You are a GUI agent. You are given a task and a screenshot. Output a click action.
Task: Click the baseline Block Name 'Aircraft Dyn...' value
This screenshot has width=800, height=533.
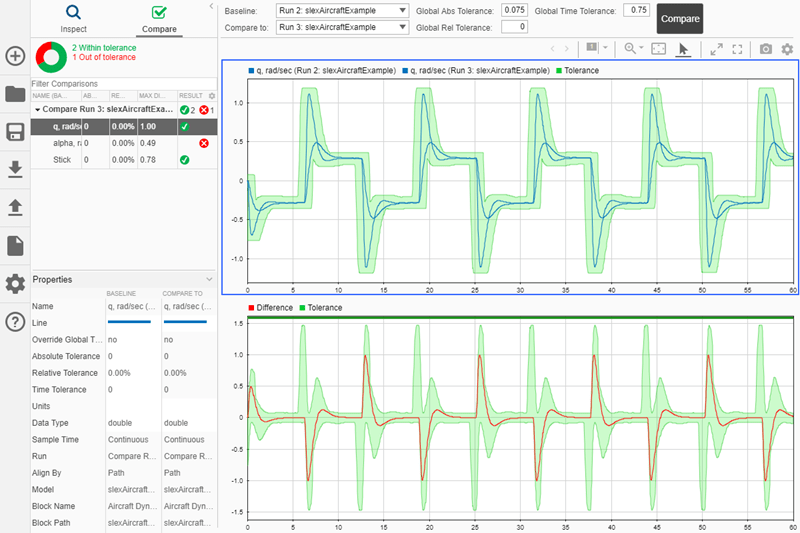132,506
